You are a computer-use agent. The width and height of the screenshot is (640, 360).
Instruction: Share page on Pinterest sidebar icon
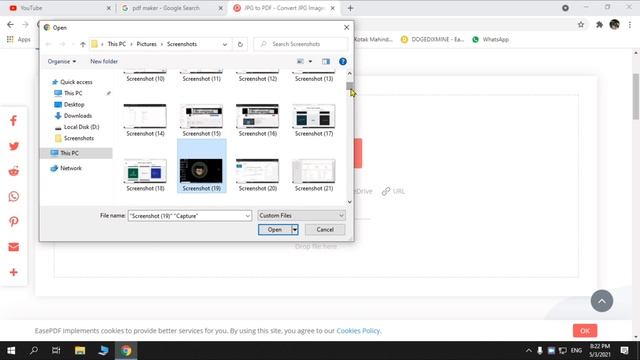pos(13,222)
